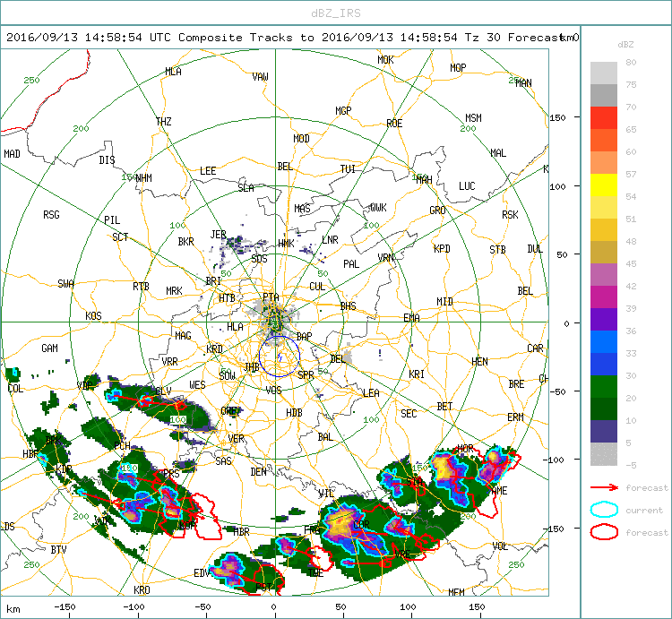The height and width of the screenshot is (619, 672).
Task: Click the MOK station label
Action: pos(385,60)
